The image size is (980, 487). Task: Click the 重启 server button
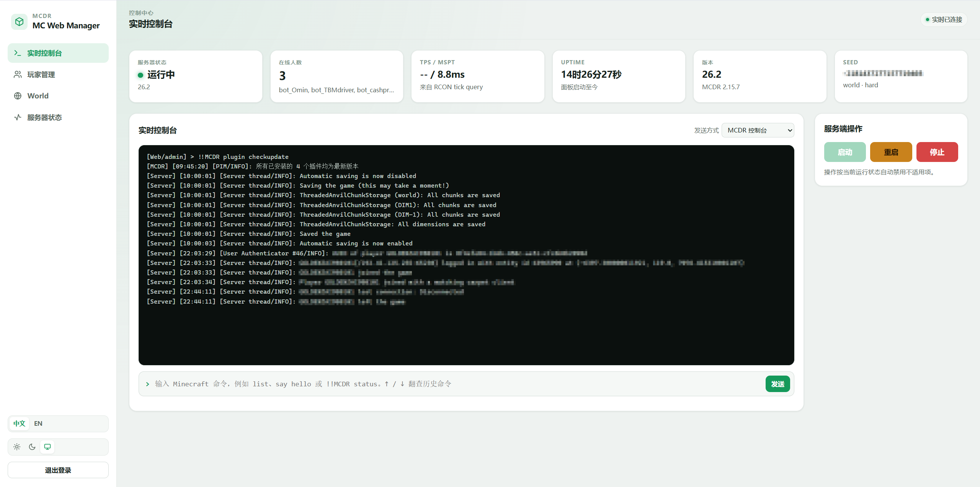(891, 152)
